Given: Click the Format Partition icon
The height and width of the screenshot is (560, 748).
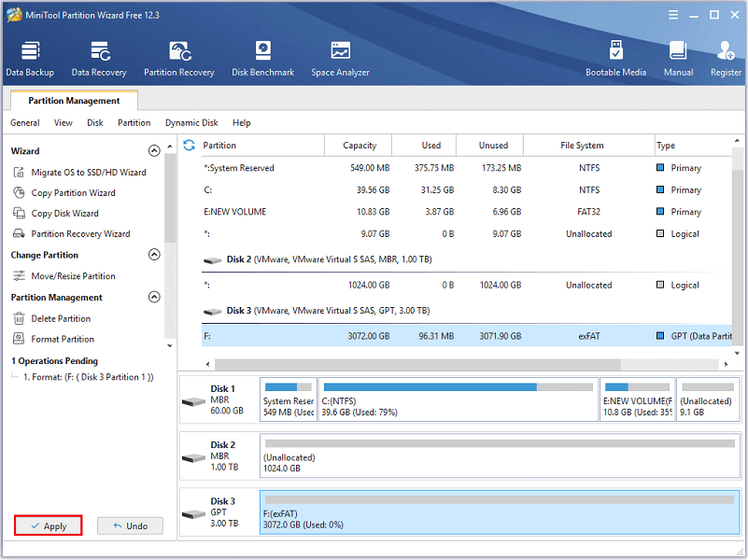Looking at the screenshot, I should [19, 339].
